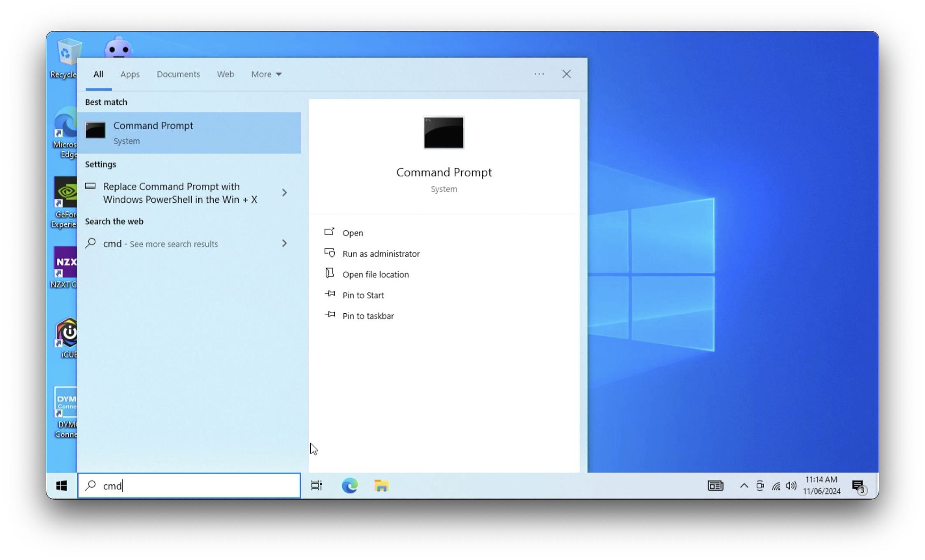This screenshot has width=925, height=560.
Task: Open the News and Interests taskbar icon
Action: [715, 486]
